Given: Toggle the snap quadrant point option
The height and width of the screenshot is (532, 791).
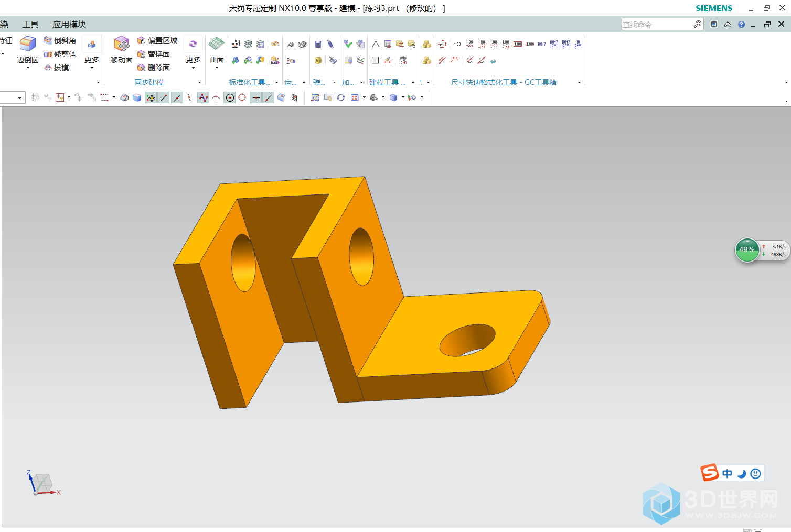Looking at the screenshot, I should click(242, 97).
